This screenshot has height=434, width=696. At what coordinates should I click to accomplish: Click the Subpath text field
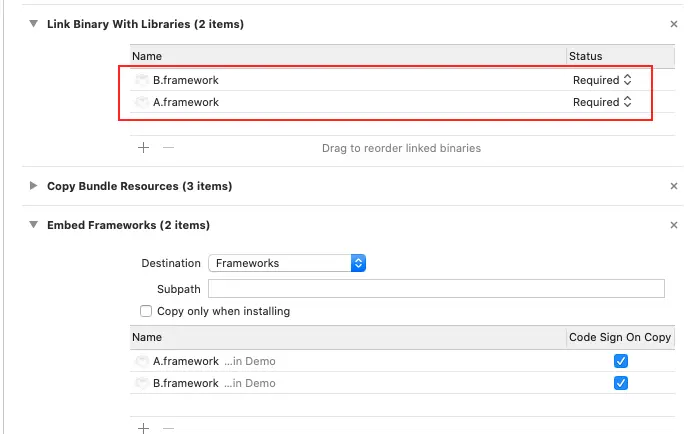pos(436,288)
